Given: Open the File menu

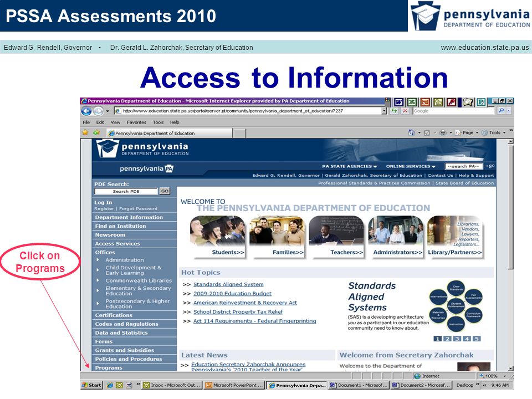Looking at the screenshot, I should pos(86,122).
